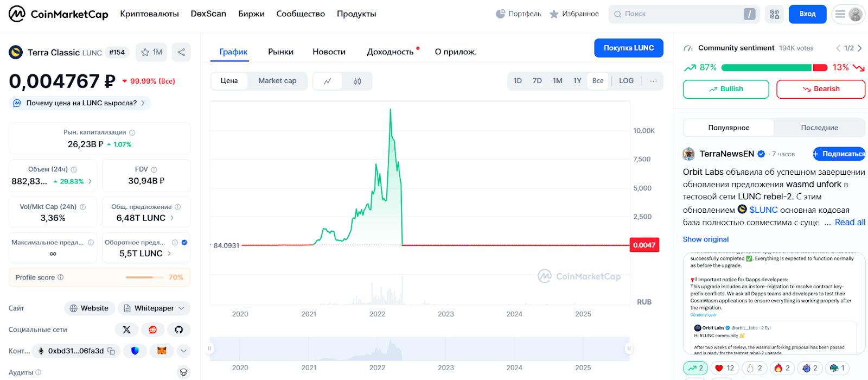Viewport: 868px width, 380px height.
Task: Add token to MetaMask fox icon
Action: 162,351
